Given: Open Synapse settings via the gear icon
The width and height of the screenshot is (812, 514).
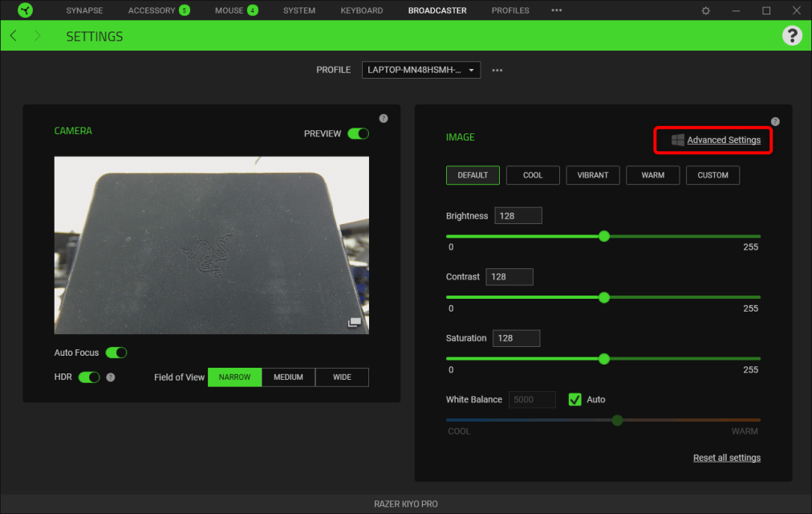Looking at the screenshot, I should point(704,10).
